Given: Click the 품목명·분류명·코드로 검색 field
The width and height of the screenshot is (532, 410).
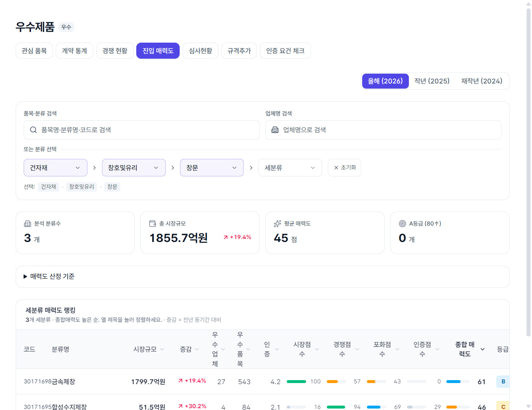Looking at the screenshot, I should (x=142, y=130).
